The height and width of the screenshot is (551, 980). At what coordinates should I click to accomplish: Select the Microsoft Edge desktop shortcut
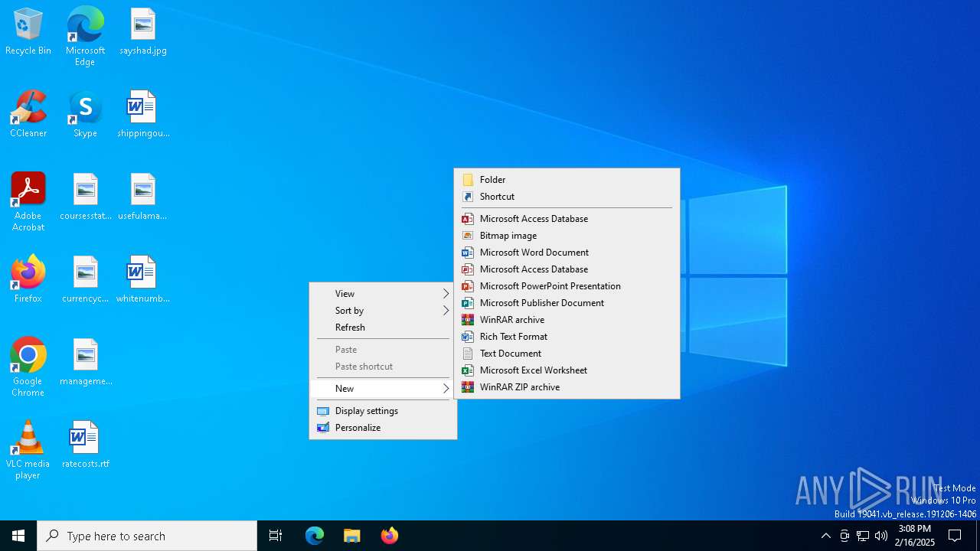[x=85, y=37]
